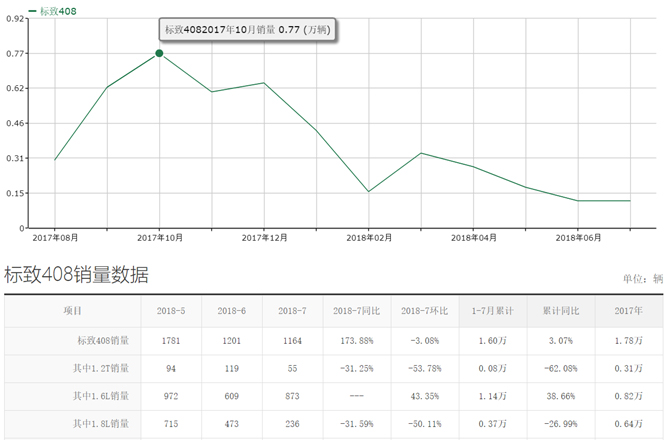Click the -31.25% cell
Screen dimensions: 666x440
click(x=357, y=369)
